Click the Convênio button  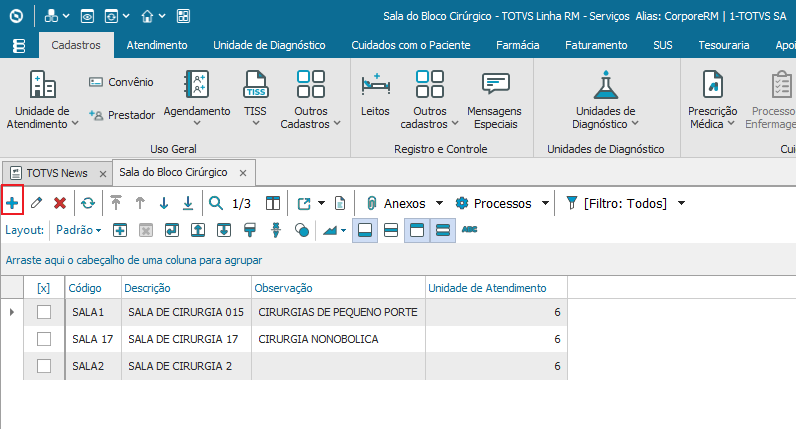click(x=121, y=82)
